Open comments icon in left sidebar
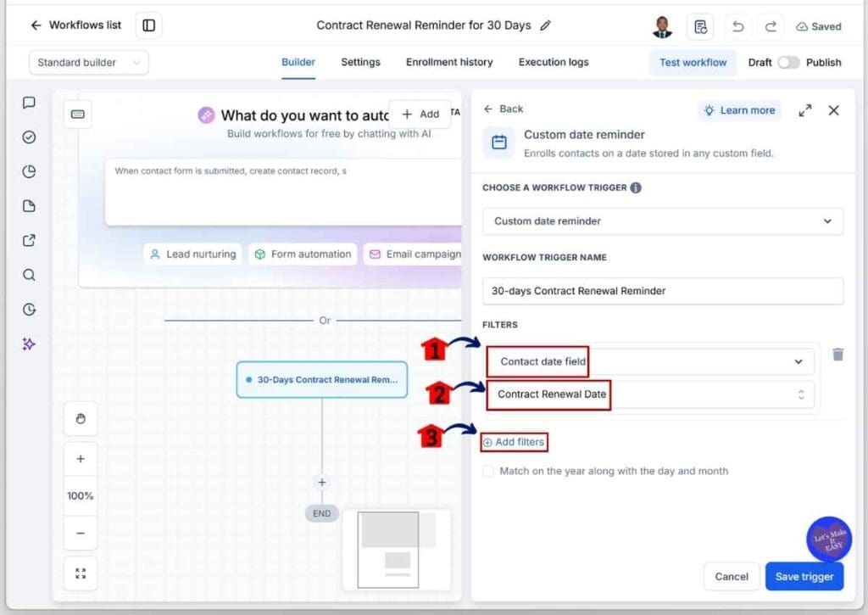 pos(30,103)
